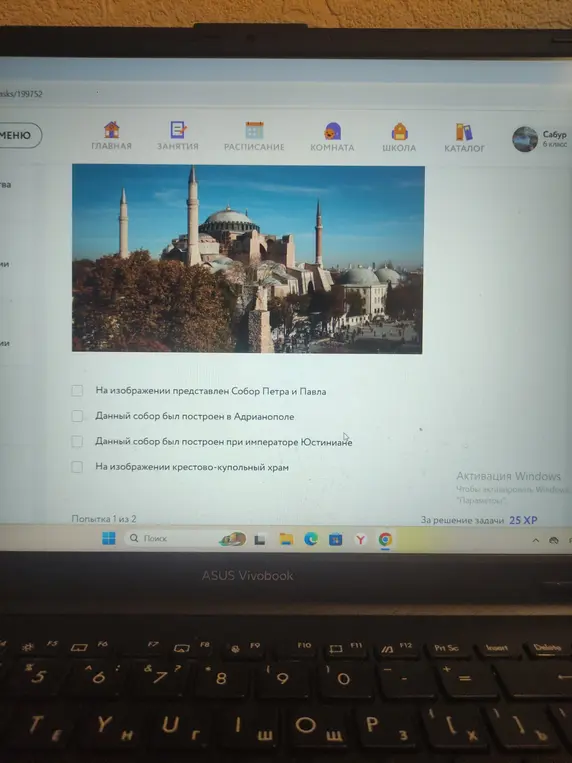Check 'Собор Петра и Павла' option
Screen dimensions: 572x763
(77, 390)
